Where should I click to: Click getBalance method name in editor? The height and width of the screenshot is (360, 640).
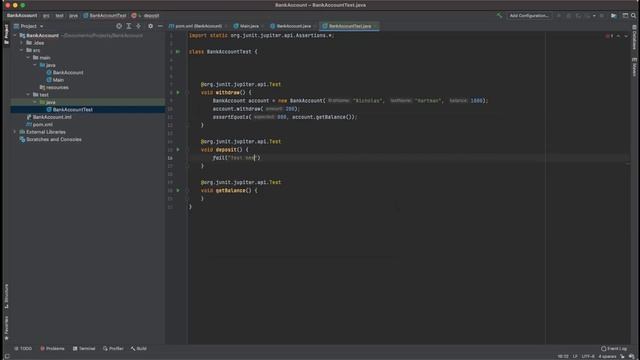coord(231,191)
